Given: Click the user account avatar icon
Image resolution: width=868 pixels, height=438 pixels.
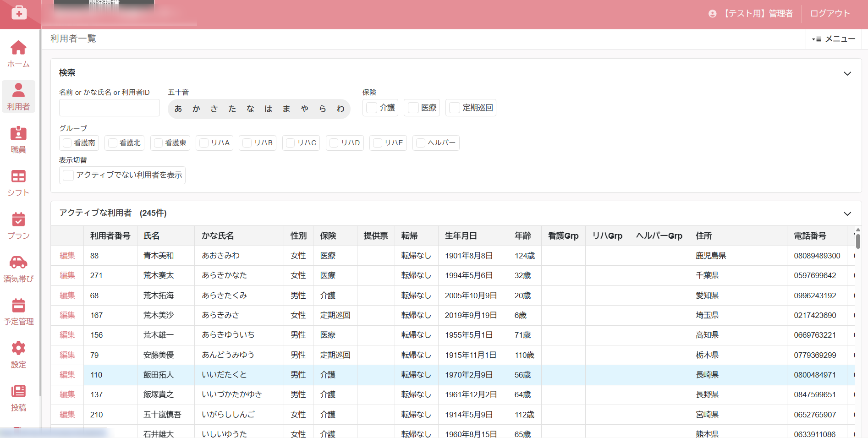Looking at the screenshot, I should tap(712, 14).
